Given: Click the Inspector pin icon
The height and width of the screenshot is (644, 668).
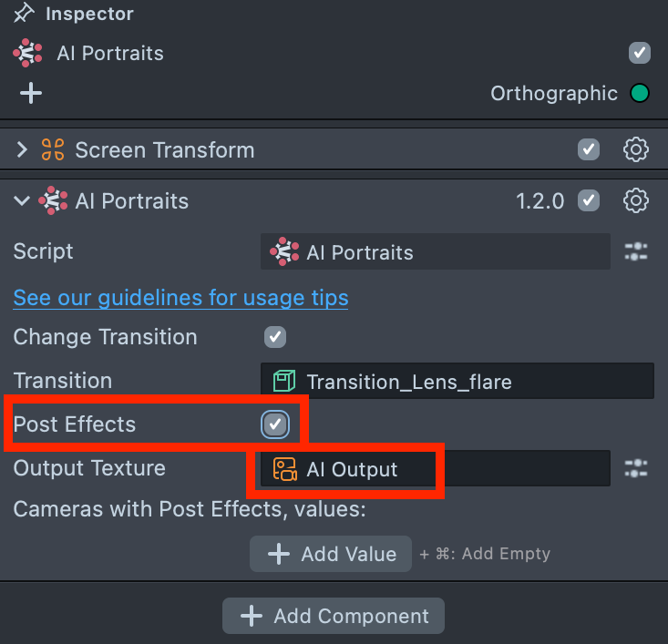Looking at the screenshot, I should 24,14.
